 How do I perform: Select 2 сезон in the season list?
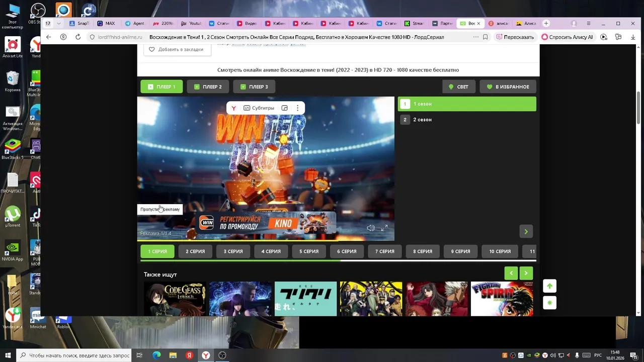tap(467, 120)
